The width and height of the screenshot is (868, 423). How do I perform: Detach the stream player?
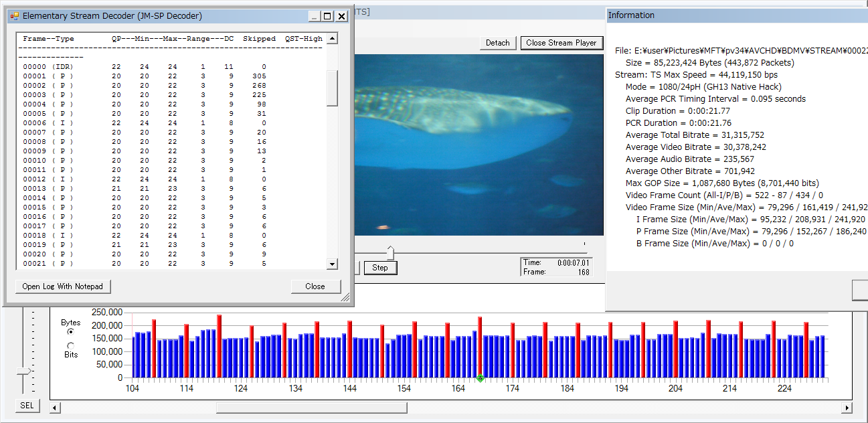(497, 43)
